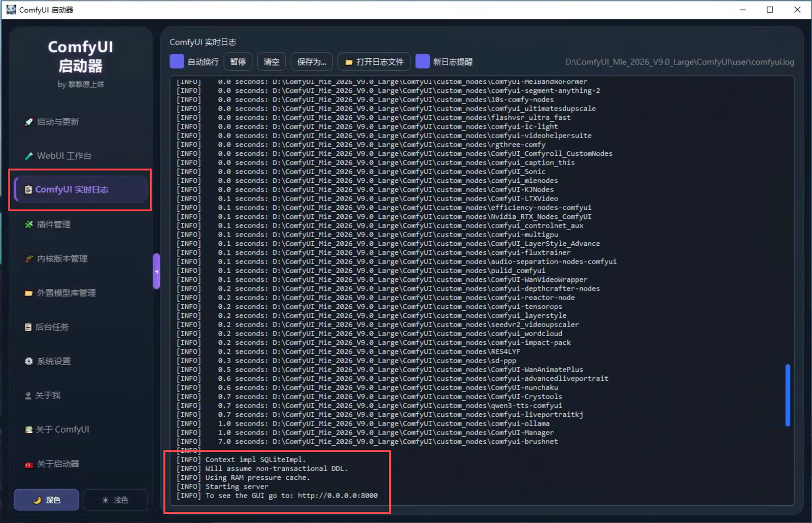Click the 清空 button to clear log
The image size is (812, 523).
[272, 61]
